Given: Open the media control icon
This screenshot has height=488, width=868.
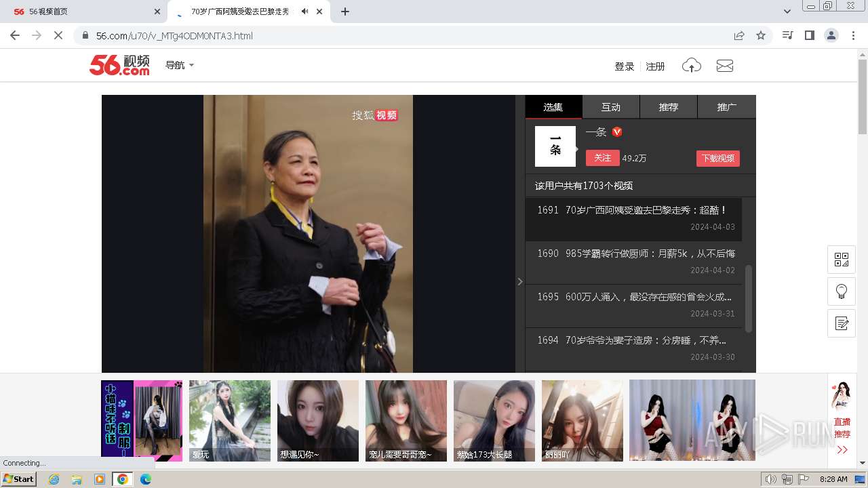Looking at the screenshot, I should 787,35.
